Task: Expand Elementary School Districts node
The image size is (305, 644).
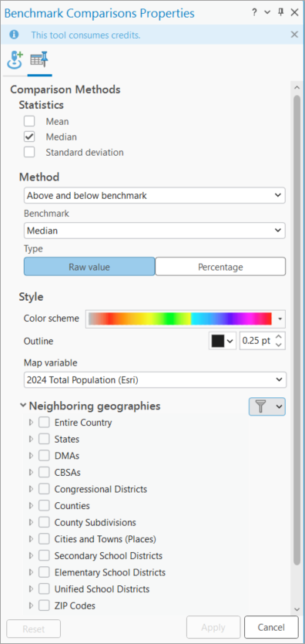Action: [31, 572]
